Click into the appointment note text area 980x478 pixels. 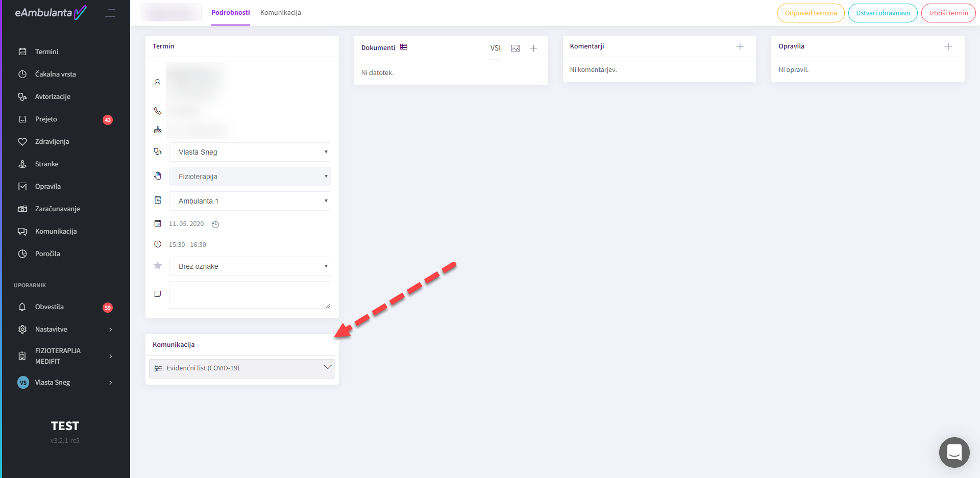click(250, 294)
